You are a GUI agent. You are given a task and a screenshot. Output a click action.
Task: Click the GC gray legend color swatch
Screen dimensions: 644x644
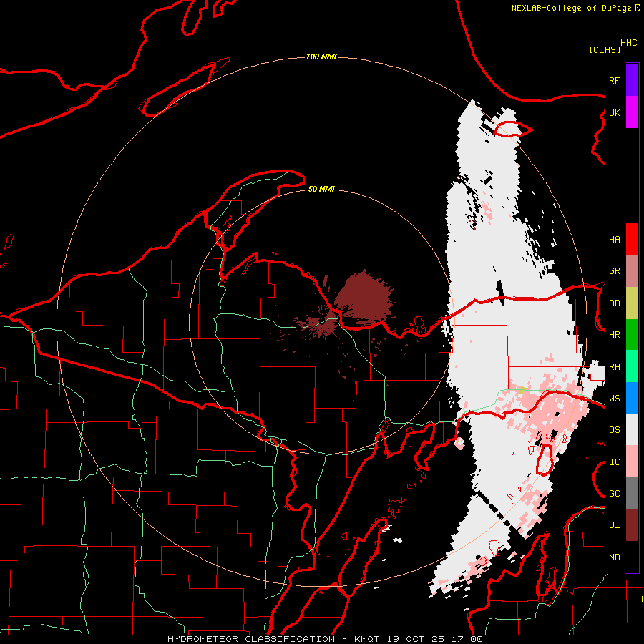pos(632,493)
